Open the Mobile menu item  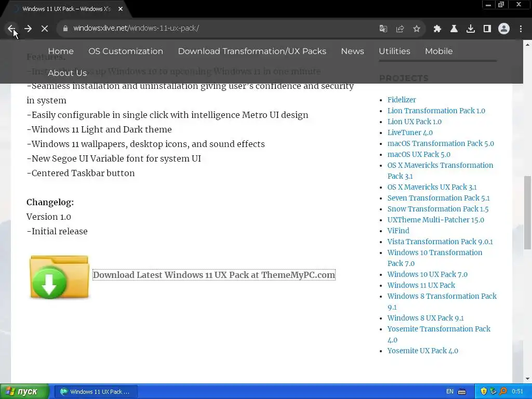click(438, 51)
